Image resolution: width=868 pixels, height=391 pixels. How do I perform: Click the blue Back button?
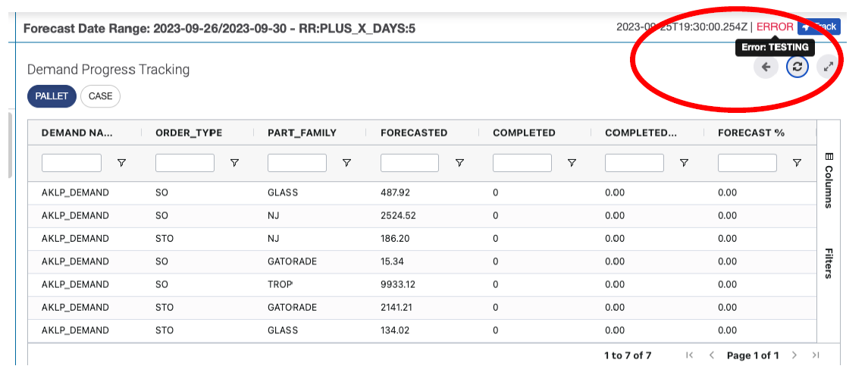tap(818, 27)
